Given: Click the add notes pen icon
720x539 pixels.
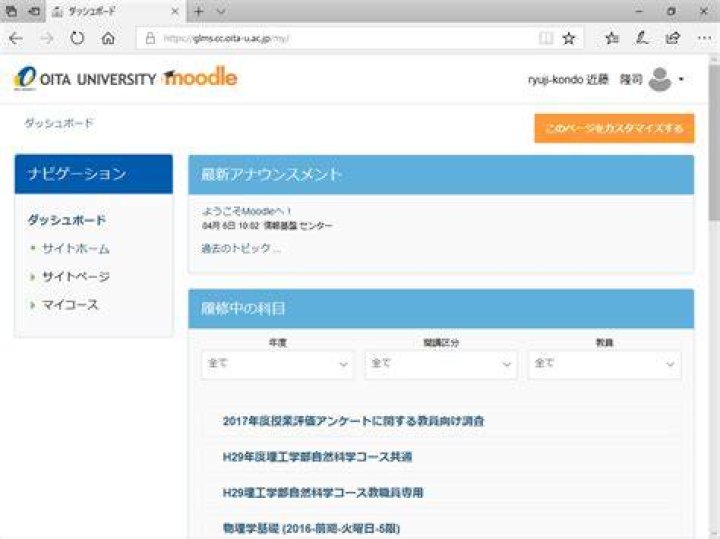Looking at the screenshot, I should pos(642,38).
